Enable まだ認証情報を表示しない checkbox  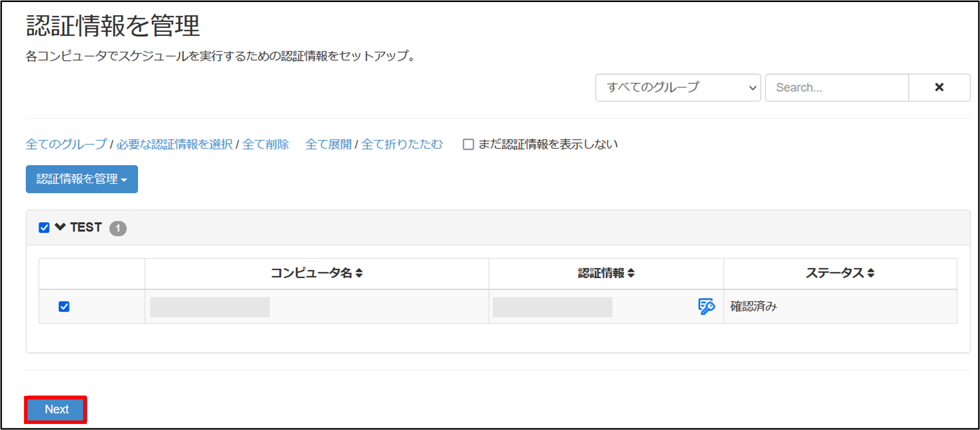(468, 144)
